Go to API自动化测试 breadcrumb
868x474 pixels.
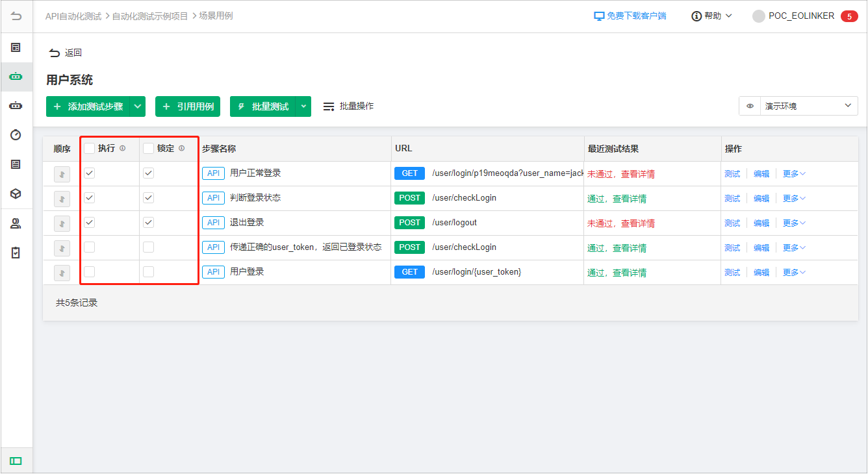tap(73, 16)
